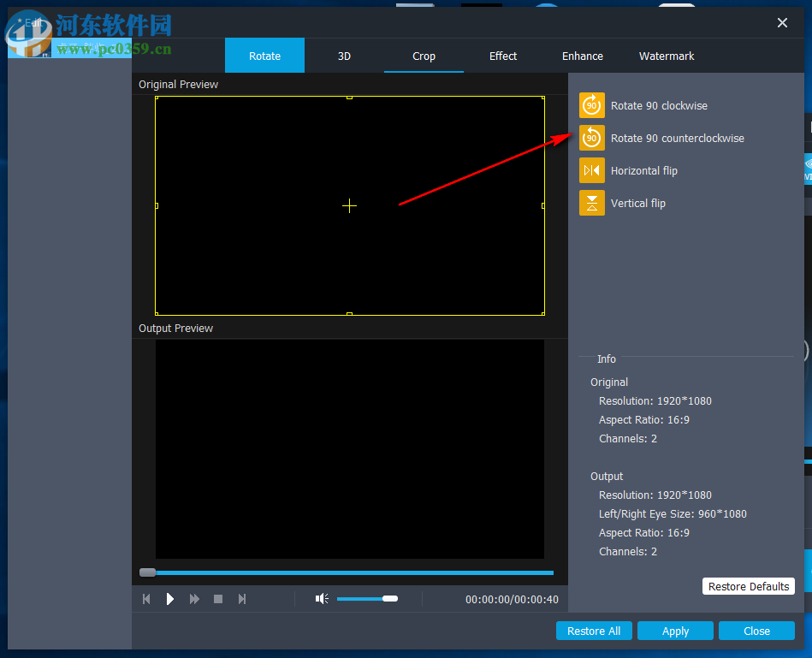Switch to the Effect tab
This screenshot has width=812, height=658.
(503, 56)
